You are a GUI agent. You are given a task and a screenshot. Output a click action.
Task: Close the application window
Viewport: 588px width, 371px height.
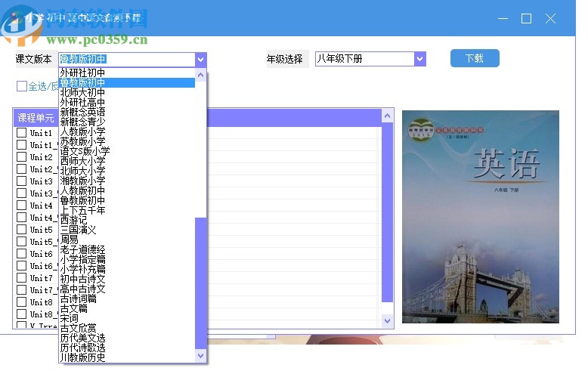point(550,18)
